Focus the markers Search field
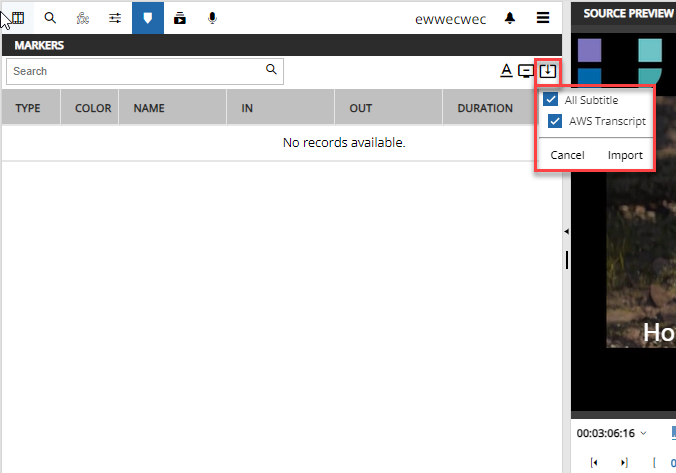 tap(135, 71)
